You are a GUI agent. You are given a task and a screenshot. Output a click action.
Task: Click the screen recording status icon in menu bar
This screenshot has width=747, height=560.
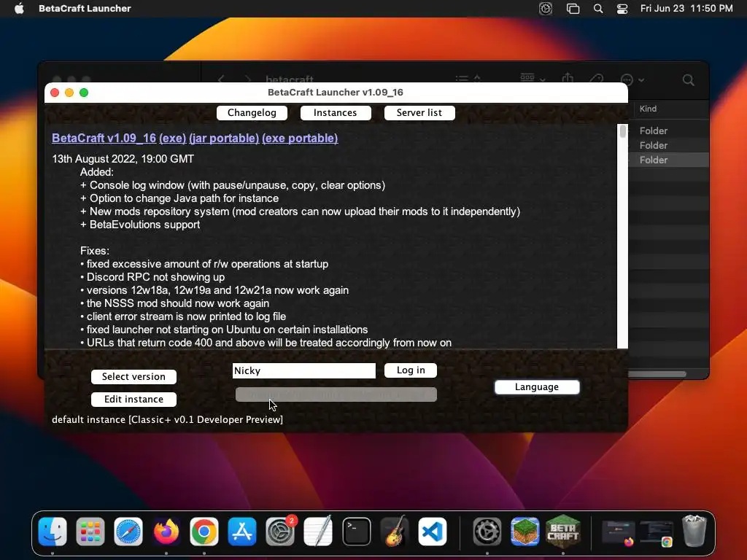coord(546,9)
